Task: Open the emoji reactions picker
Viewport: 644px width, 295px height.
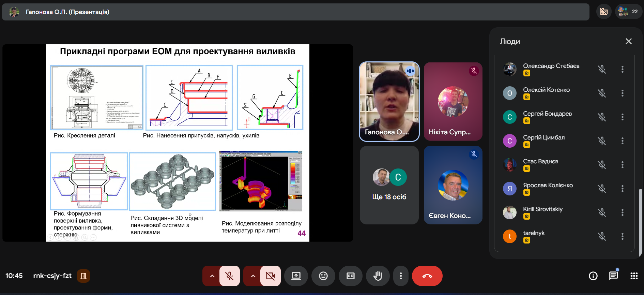Action: (323, 276)
